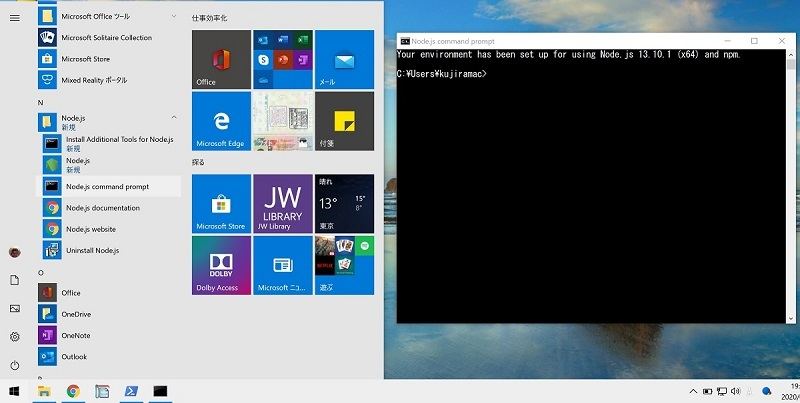
Task: Open the games and entertainment tile
Action: point(344,265)
